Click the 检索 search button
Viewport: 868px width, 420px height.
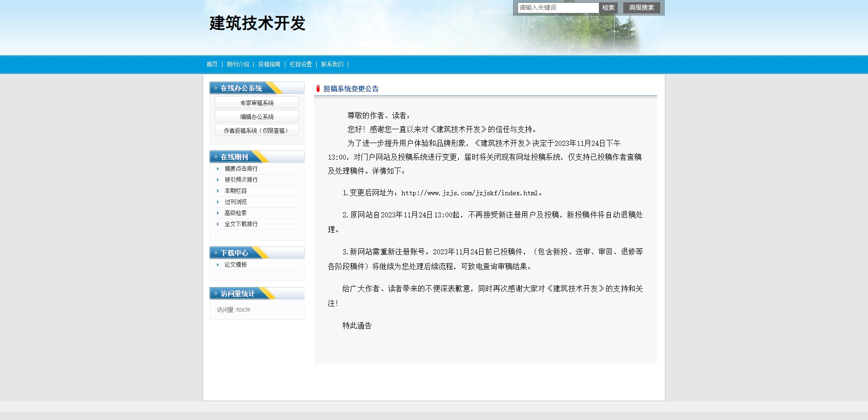(x=608, y=8)
